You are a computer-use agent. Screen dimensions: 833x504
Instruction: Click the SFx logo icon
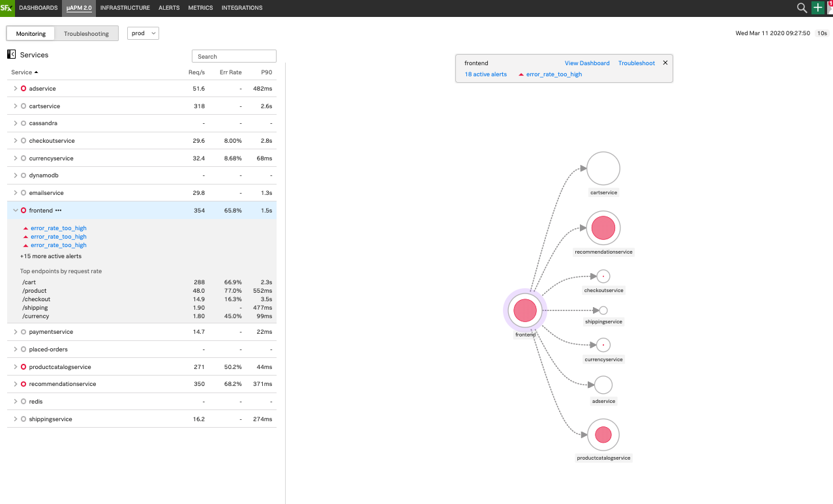[7, 8]
